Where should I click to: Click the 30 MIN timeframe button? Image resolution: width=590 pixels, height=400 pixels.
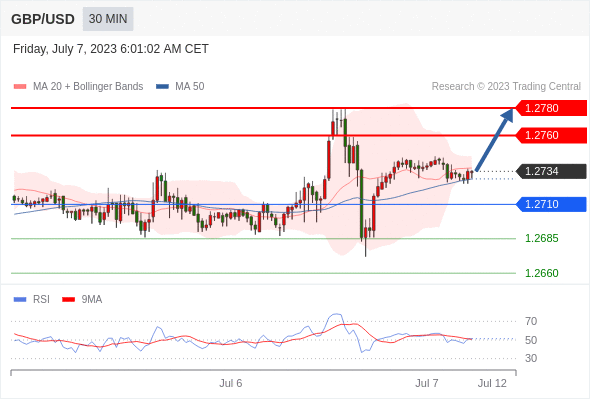(x=108, y=19)
